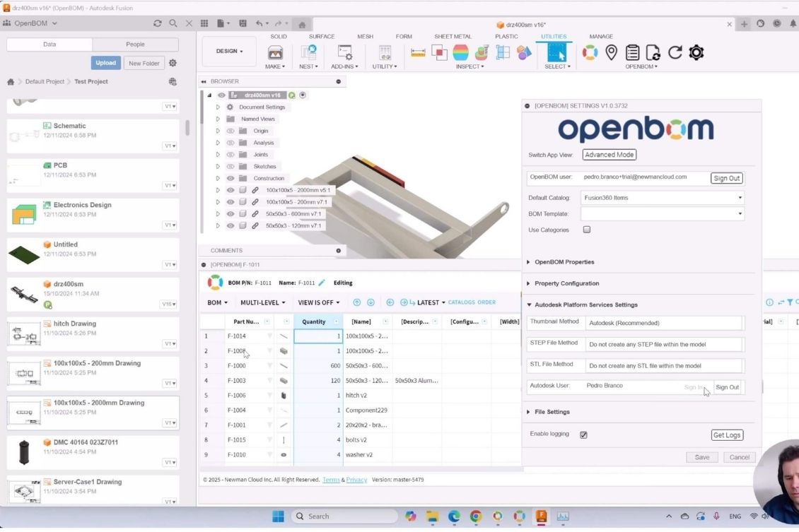The image size is (799, 532).
Task: Click Sign Out next to OpenBOM user
Action: click(727, 178)
